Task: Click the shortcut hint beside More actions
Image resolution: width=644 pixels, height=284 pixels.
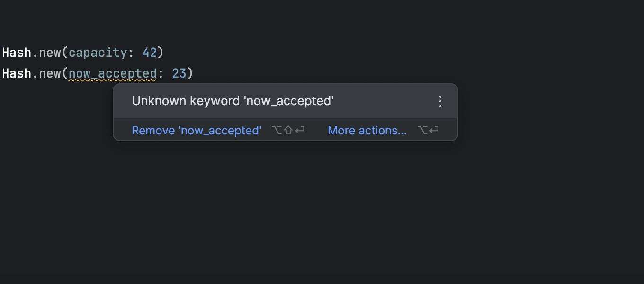Action: [x=428, y=131]
